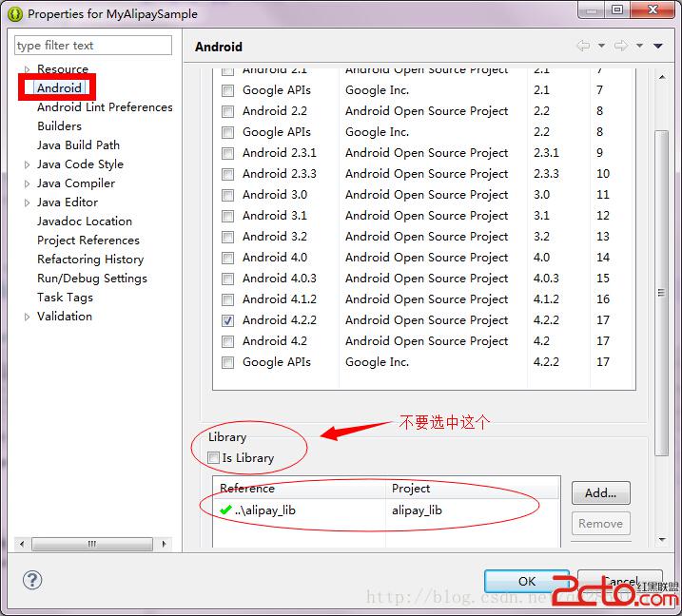Image resolution: width=682 pixels, height=616 pixels.
Task: Click the Project column header
Action: coord(473,489)
